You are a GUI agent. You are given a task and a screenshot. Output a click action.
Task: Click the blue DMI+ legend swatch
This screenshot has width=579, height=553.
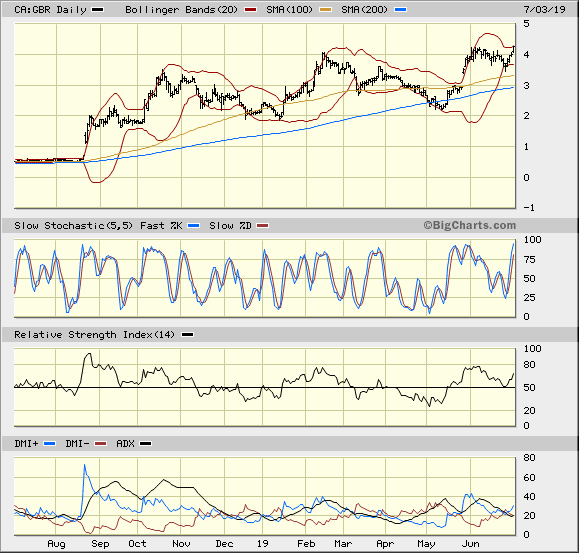point(49,443)
